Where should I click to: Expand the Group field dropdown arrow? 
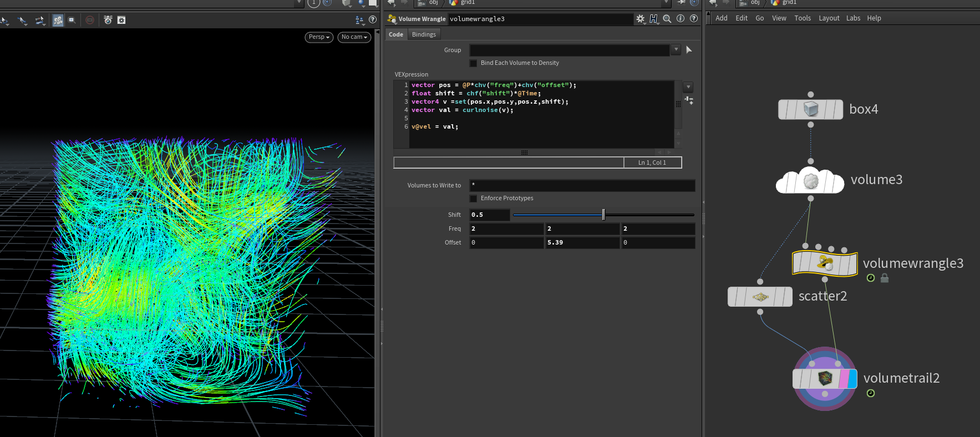pos(676,50)
